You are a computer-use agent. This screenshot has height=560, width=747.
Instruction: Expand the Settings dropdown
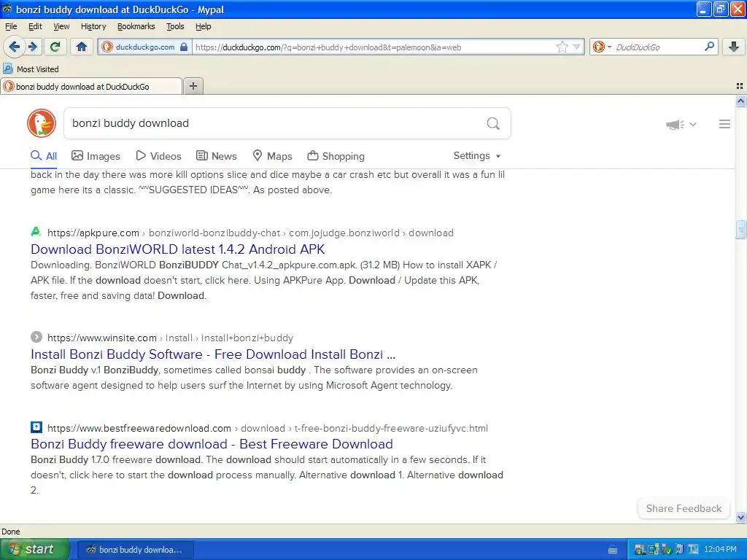(477, 156)
